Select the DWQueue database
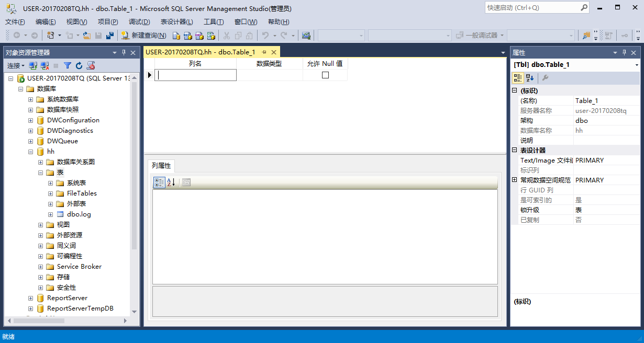This screenshot has height=343, width=644. [x=62, y=141]
